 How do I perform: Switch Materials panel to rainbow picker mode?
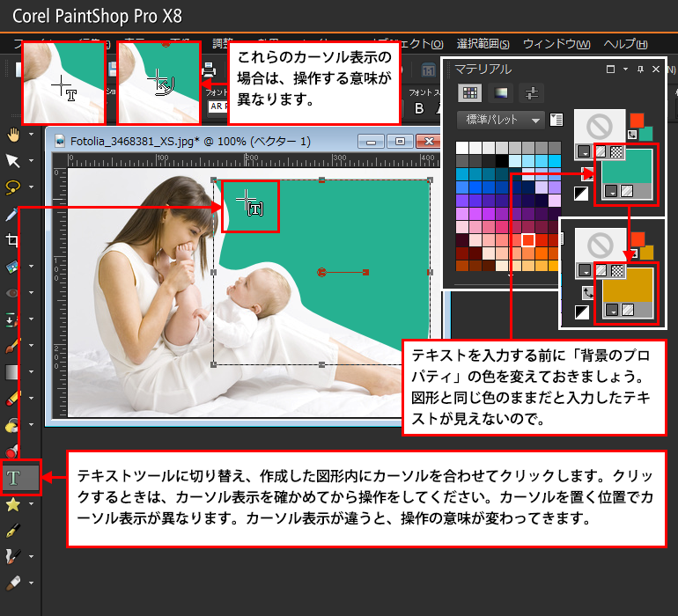(x=501, y=93)
